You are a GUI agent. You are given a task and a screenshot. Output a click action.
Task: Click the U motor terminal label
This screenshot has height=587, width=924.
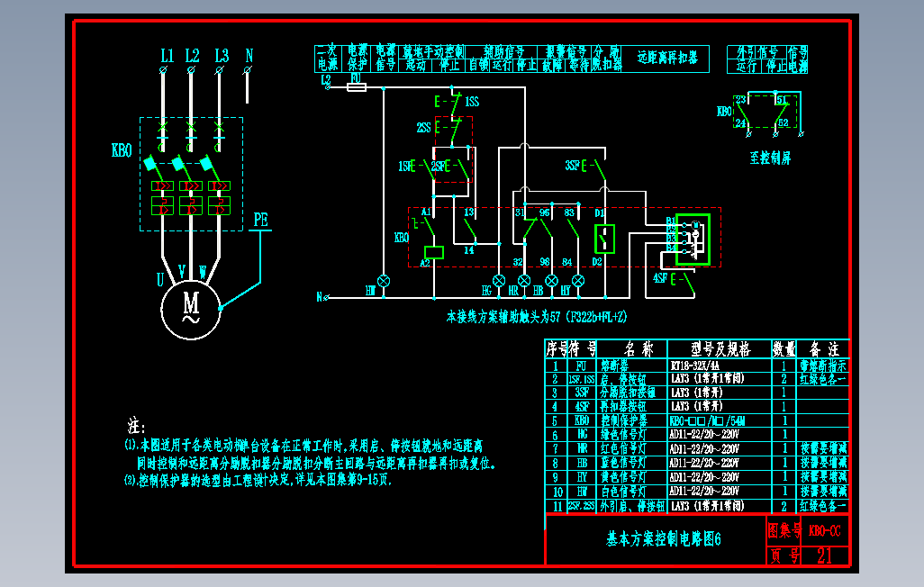point(159,280)
